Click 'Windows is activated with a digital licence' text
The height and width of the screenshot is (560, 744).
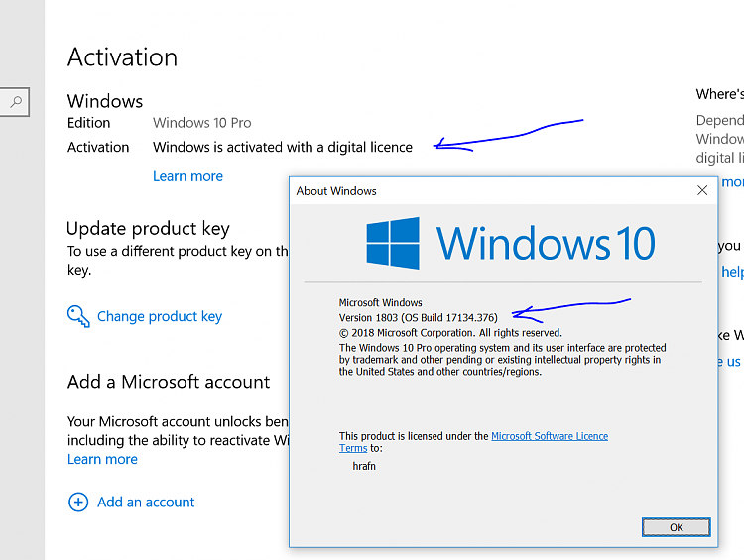click(283, 147)
